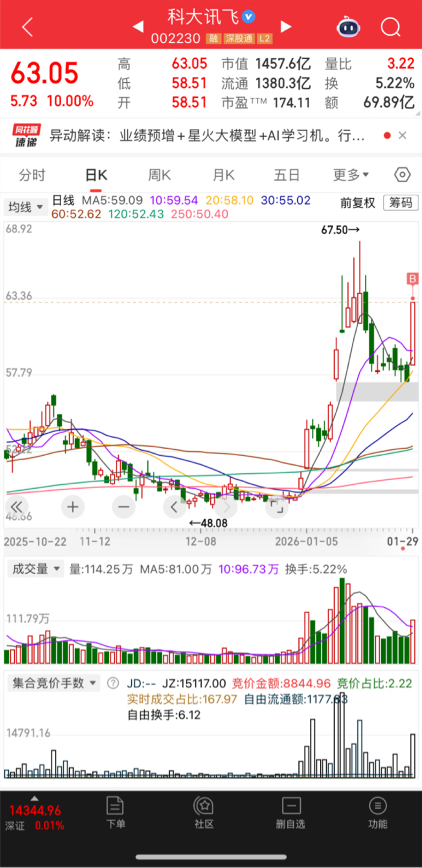This screenshot has width=422, height=868.
Task: Switch to previous stock with left triangle
Action: coord(138,26)
